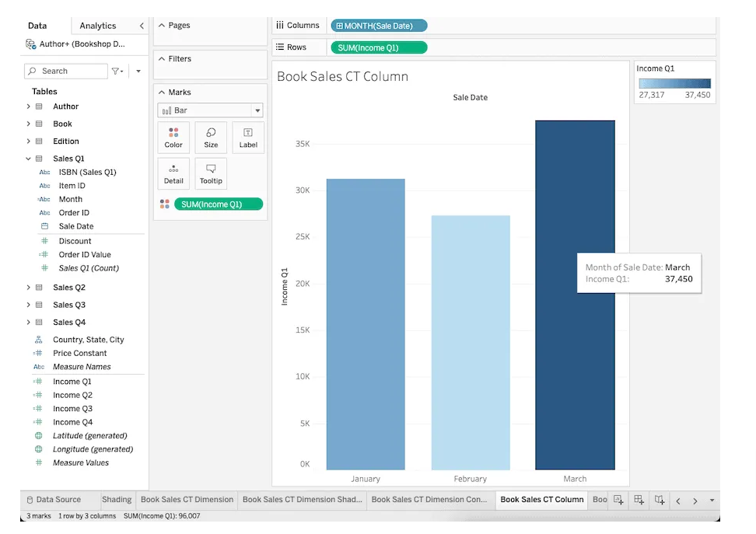This screenshot has height=534, width=756.
Task: Select the MONTH(Sale Date) pill in Columns
Action: click(x=379, y=26)
